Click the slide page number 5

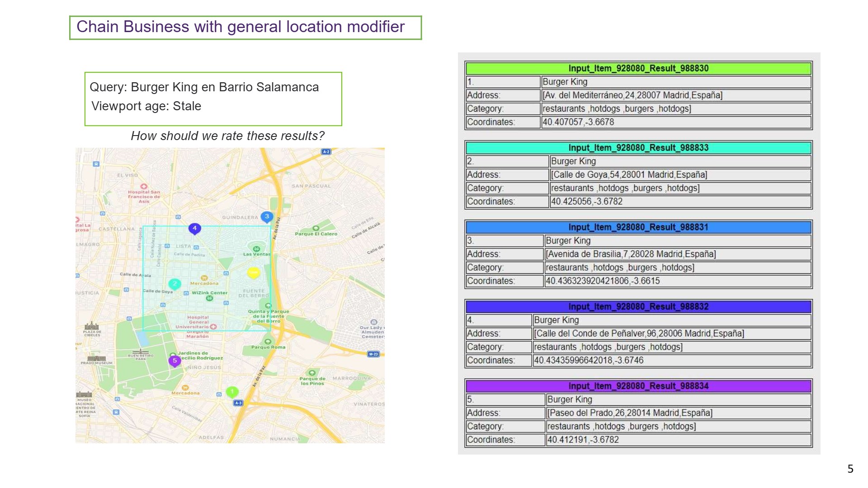pos(850,469)
